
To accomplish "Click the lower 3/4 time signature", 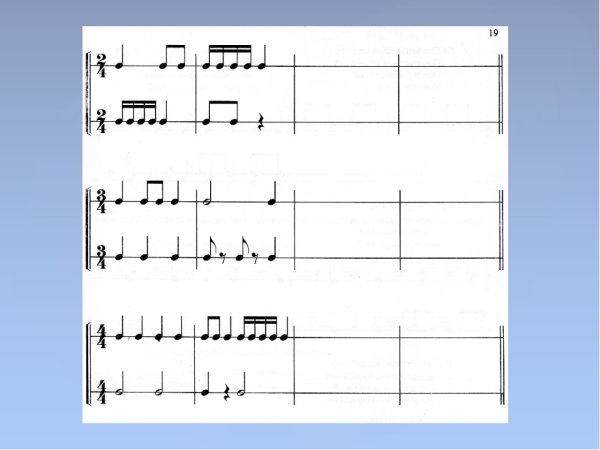I will pos(101,257).
